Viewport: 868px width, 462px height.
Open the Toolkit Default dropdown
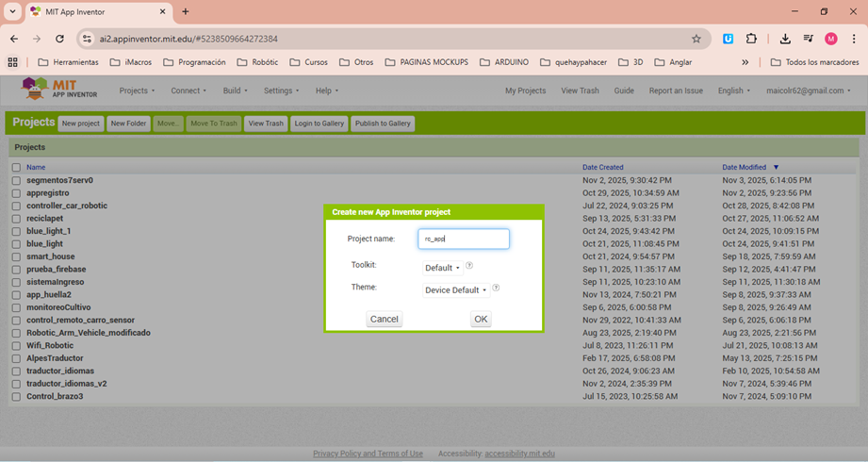[x=442, y=268]
